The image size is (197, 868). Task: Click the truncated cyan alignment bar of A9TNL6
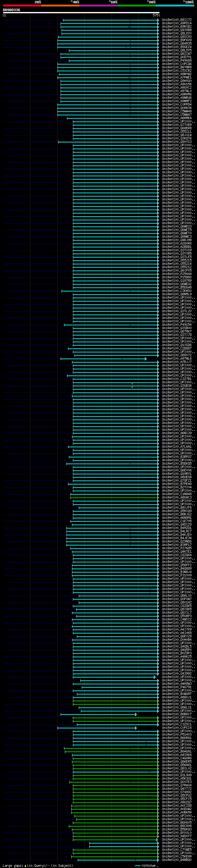click(103, 359)
